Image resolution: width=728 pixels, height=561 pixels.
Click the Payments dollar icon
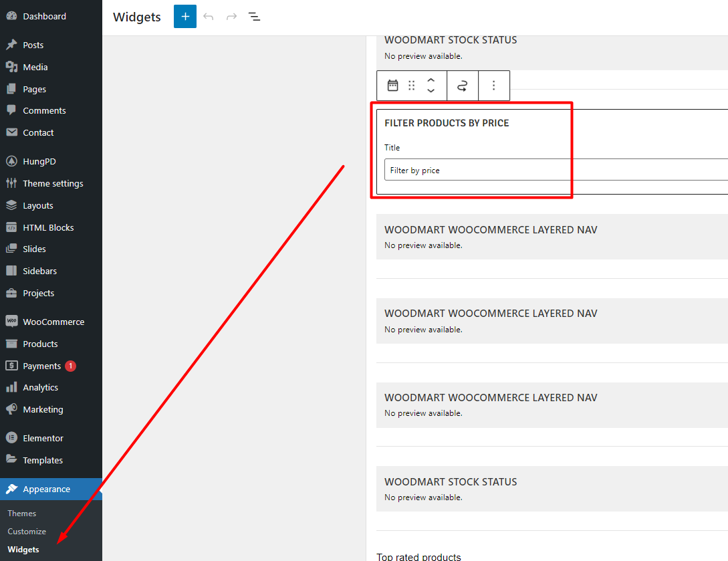click(x=11, y=366)
